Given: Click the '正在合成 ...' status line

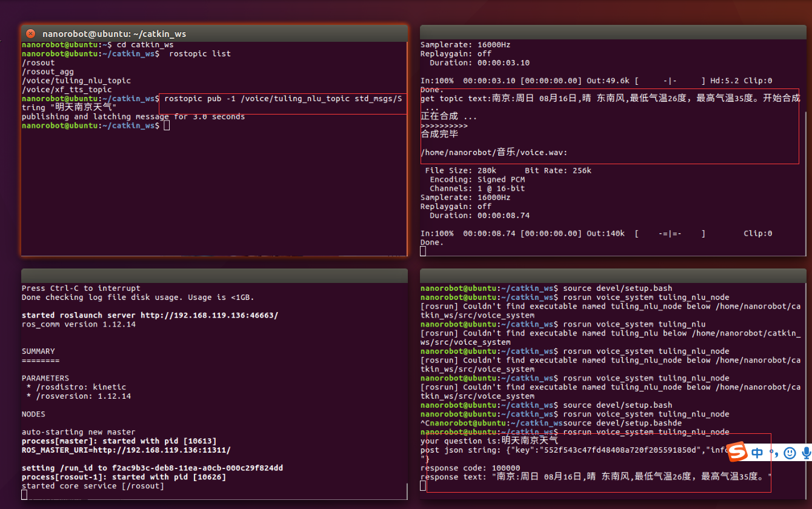Looking at the screenshot, I should pyautogui.click(x=448, y=116).
